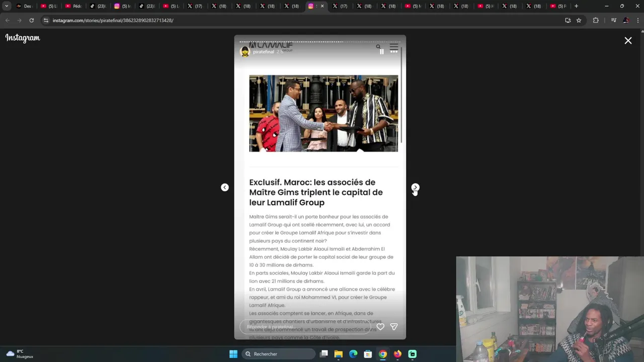Screen dimensions: 644x362
Task: Click browser Back arrow
Action: coord(7,20)
